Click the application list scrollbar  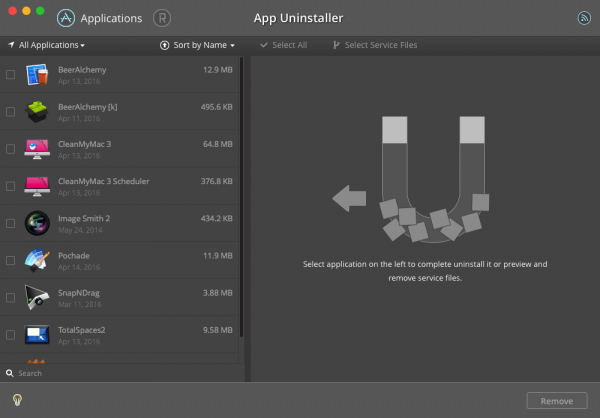coord(241,197)
